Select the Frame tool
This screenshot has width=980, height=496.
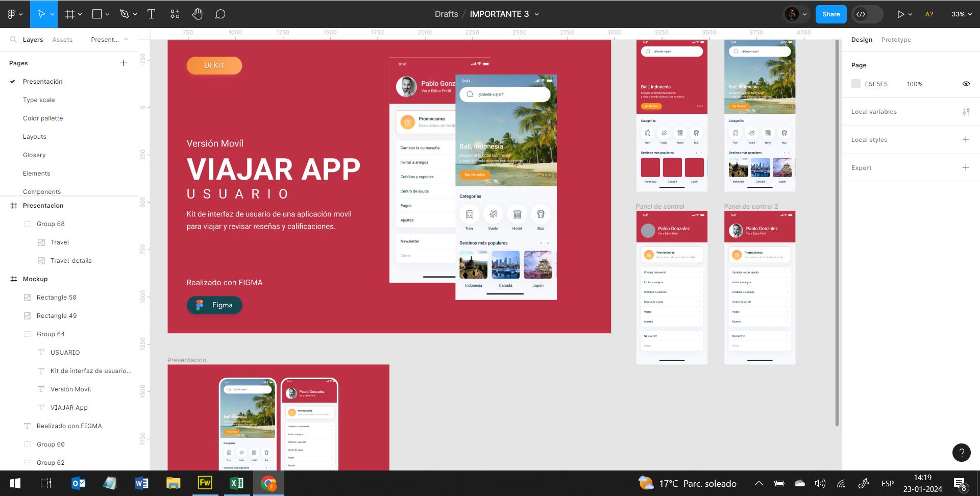70,14
